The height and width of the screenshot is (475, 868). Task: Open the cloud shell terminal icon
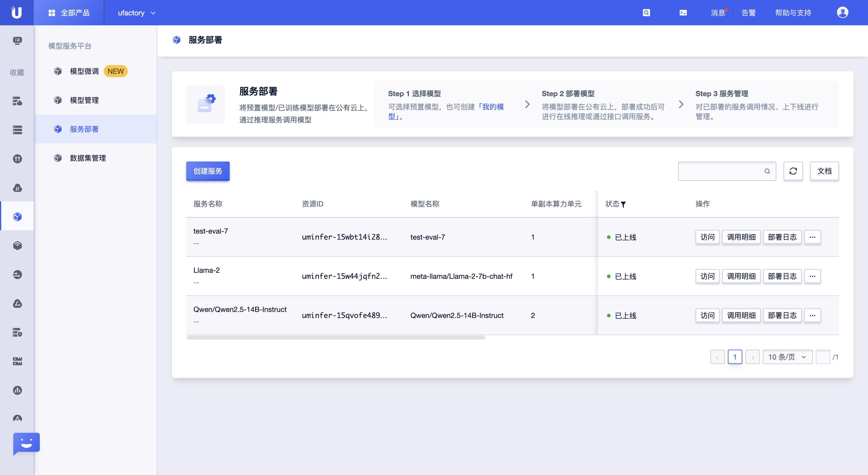683,13
